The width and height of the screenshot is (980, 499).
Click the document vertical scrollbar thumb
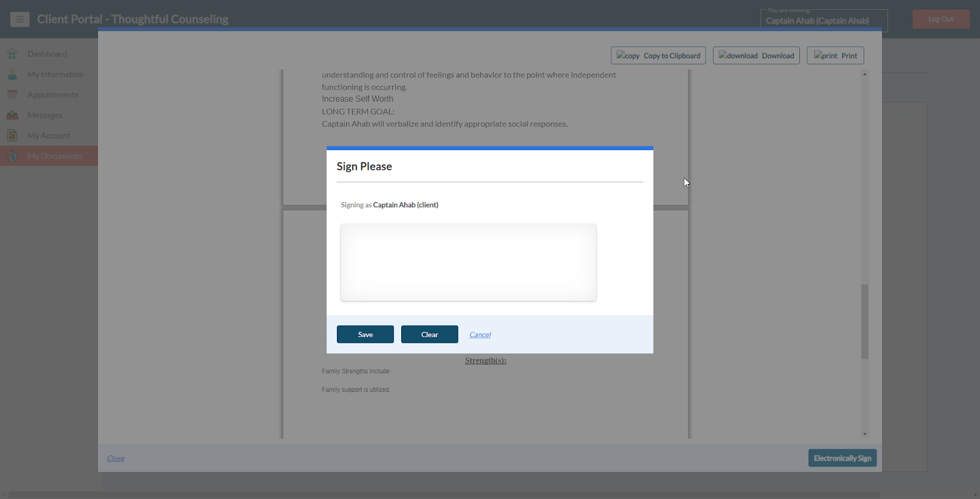(x=865, y=321)
